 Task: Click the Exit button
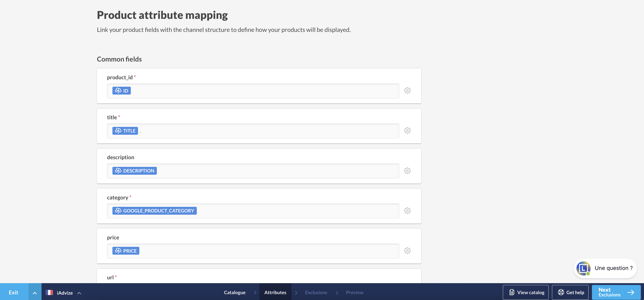pyautogui.click(x=14, y=292)
